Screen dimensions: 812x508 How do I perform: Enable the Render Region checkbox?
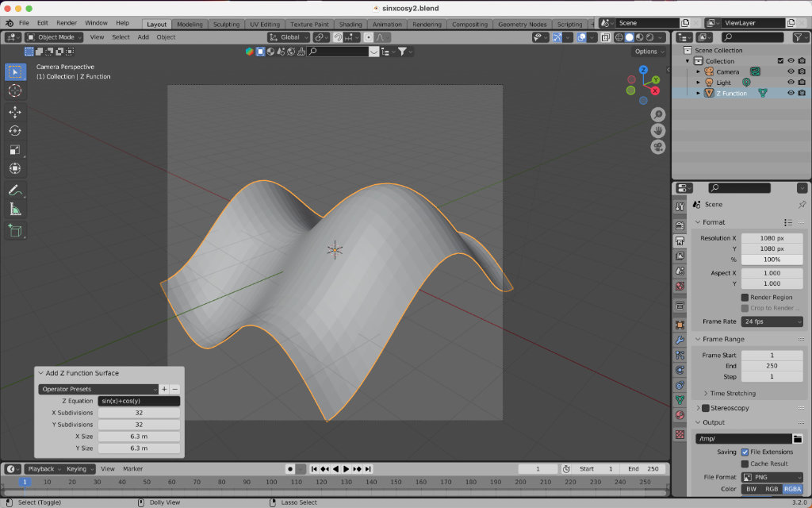pos(745,298)
